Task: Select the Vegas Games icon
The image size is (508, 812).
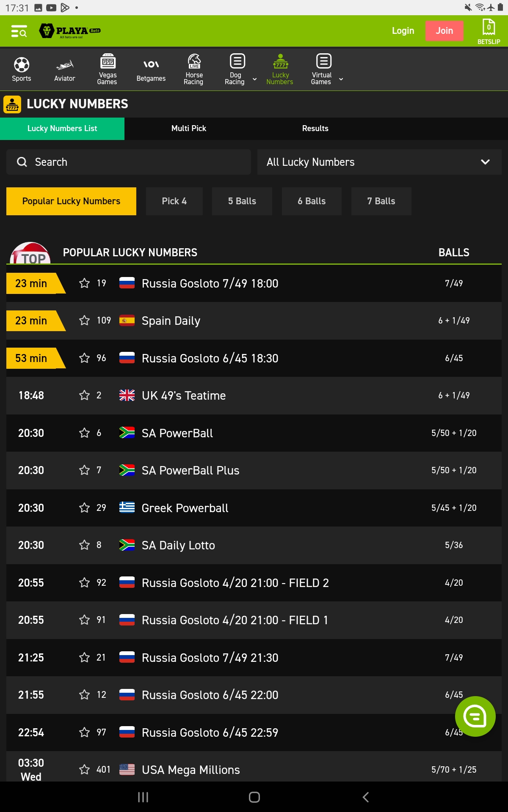Action: (x=107, y=69)
